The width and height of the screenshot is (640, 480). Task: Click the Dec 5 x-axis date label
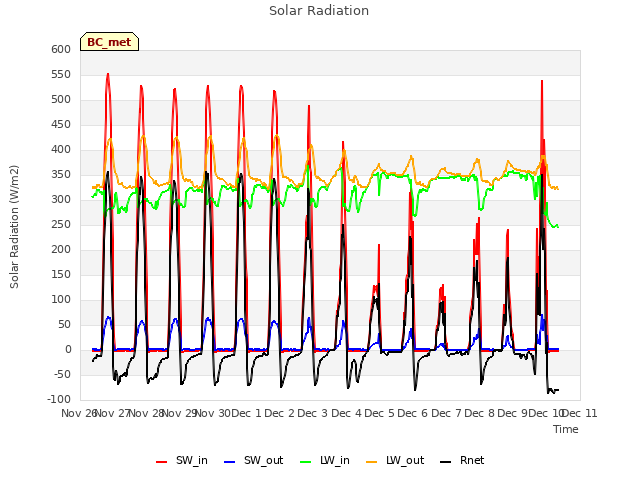[x=380, y=413]
